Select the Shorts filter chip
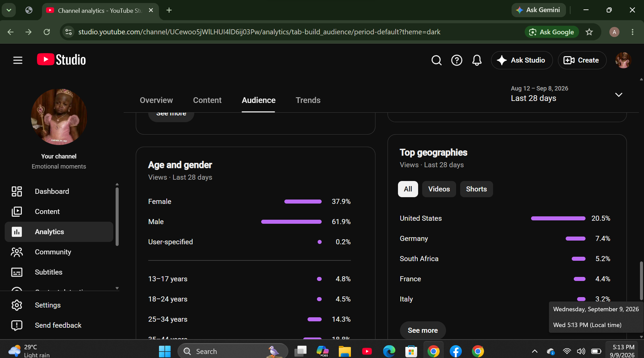This screenshot has height=358, width=644. [x=476, y=189]
